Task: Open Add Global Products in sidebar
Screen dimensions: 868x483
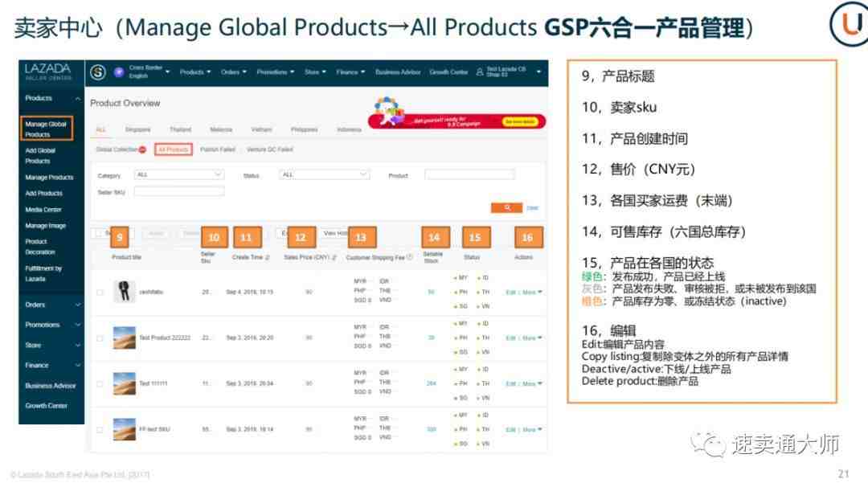Action: tap(40, 155)
